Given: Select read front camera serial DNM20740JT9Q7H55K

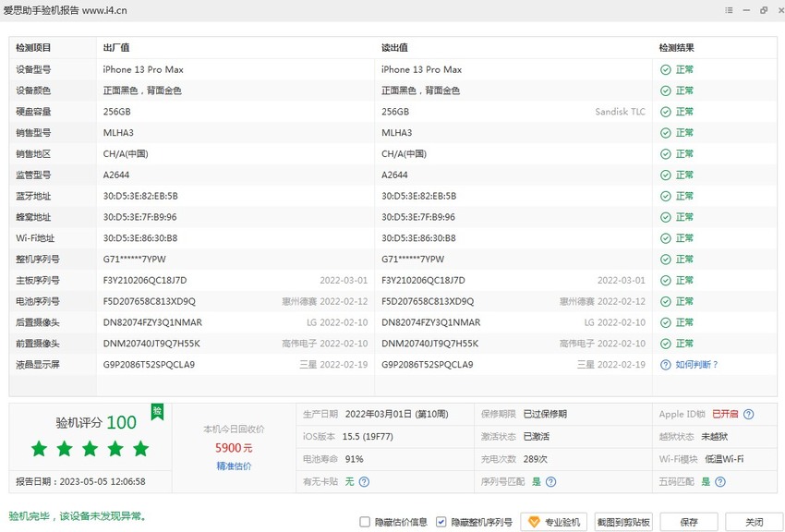Looking at the screenshot, I should (429, 344).
